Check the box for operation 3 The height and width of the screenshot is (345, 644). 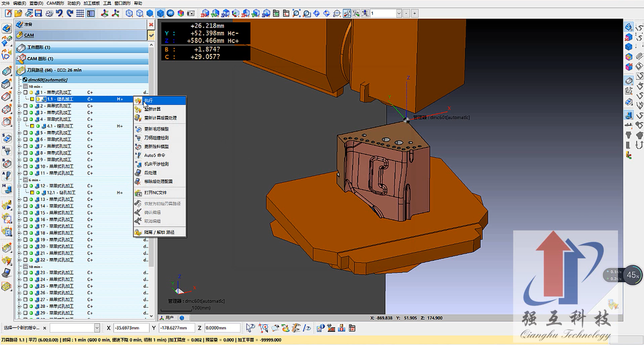(x=25, y=112)
